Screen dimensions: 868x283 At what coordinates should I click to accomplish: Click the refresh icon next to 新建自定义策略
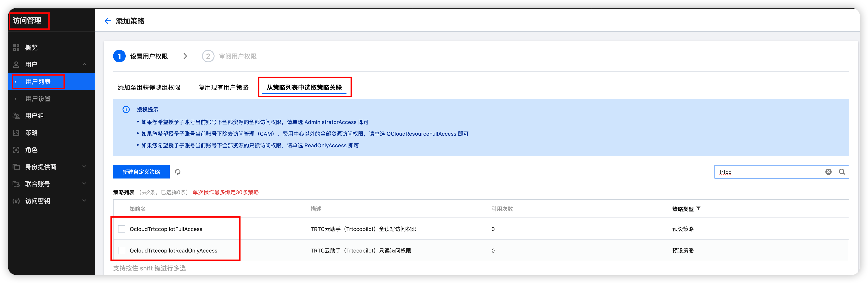[178, 172]
